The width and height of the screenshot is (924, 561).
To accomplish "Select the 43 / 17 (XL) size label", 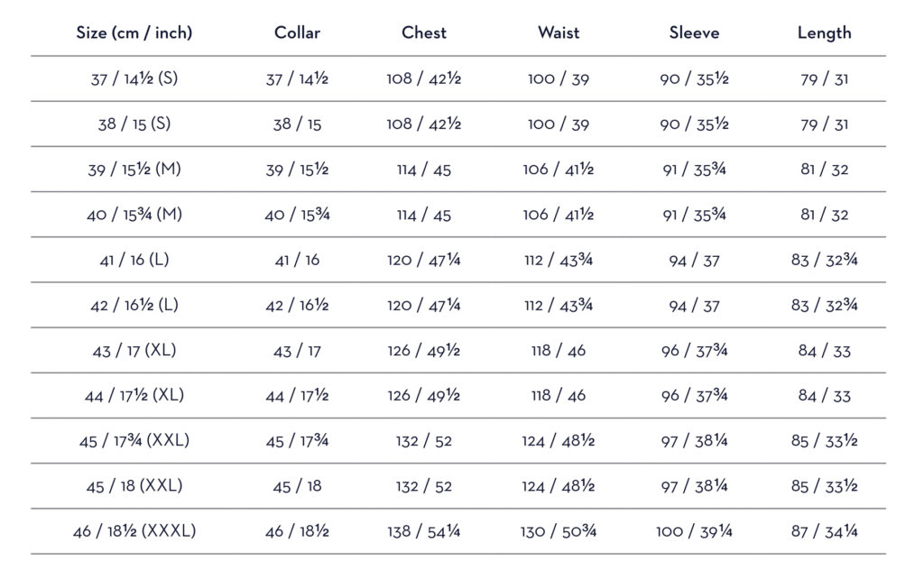I will click(x=134, y=350).
